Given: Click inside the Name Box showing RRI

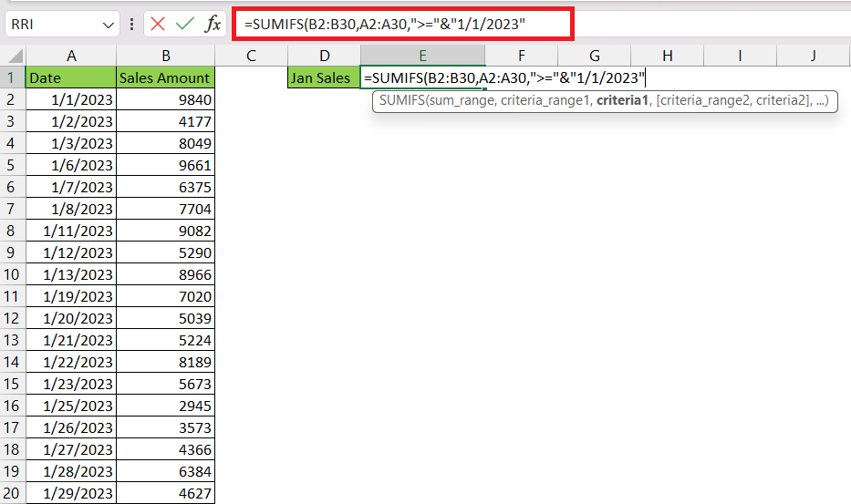Looking at the screenshot, I should [x=53, y=25].
